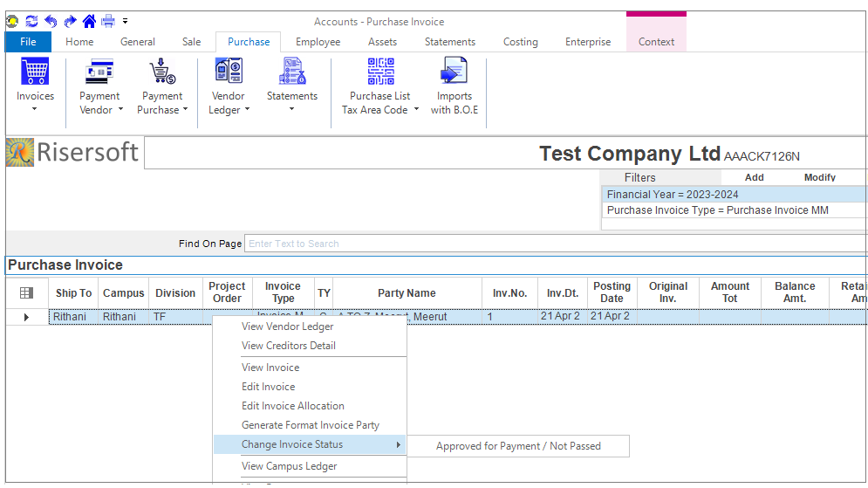Click the Add filter button
868x488 pixels.
point(754,177)
